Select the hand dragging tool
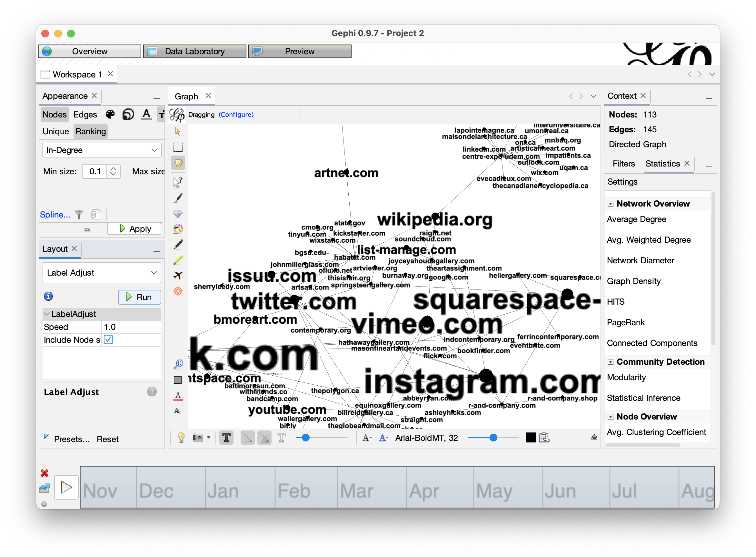Image resolution: width=756 pixels, height=557 pixels. click(178, 163)
